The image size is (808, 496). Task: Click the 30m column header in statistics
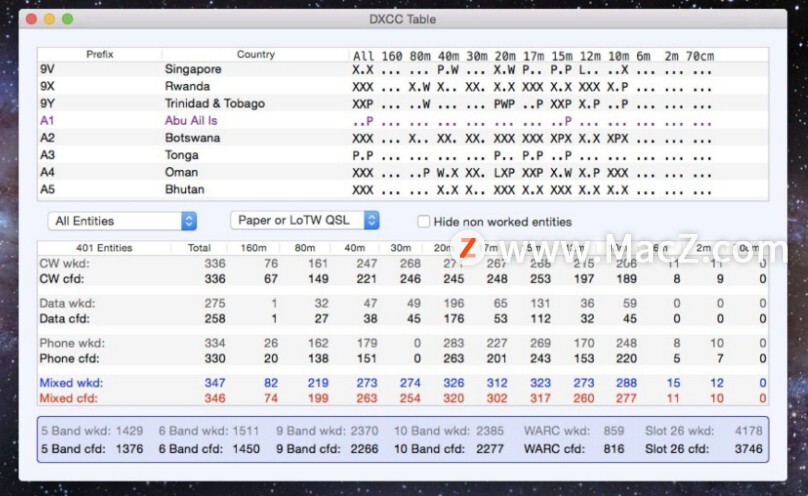[400, 248]
